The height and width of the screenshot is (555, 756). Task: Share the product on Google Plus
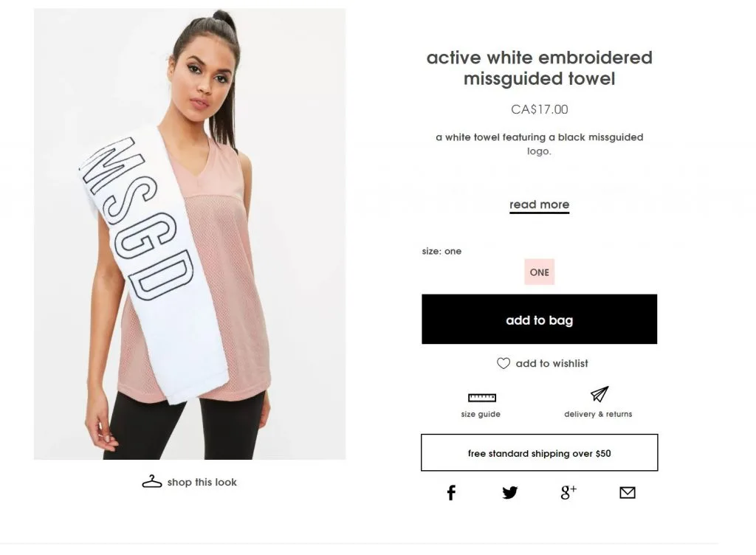pos(568,492)
